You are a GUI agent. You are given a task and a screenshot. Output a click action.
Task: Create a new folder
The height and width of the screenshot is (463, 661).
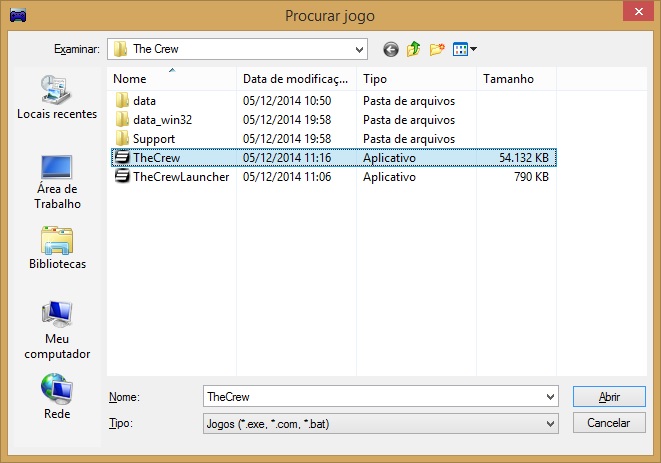point(437,49)
